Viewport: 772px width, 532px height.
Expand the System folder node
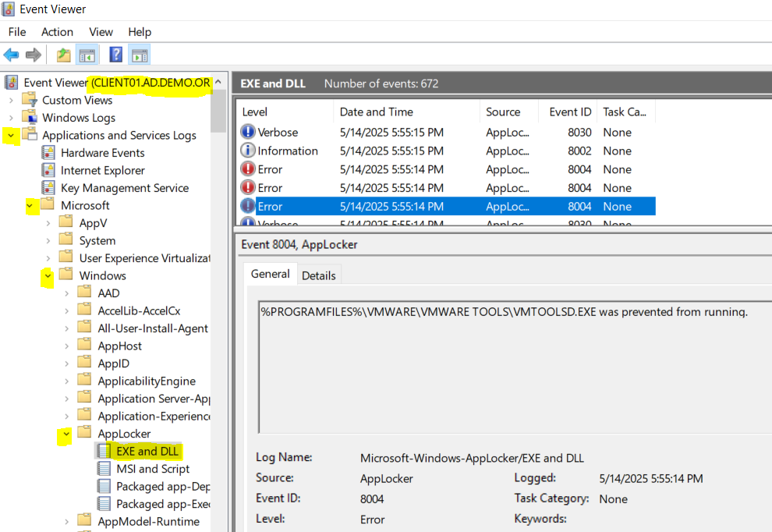(x=48, y=241)
